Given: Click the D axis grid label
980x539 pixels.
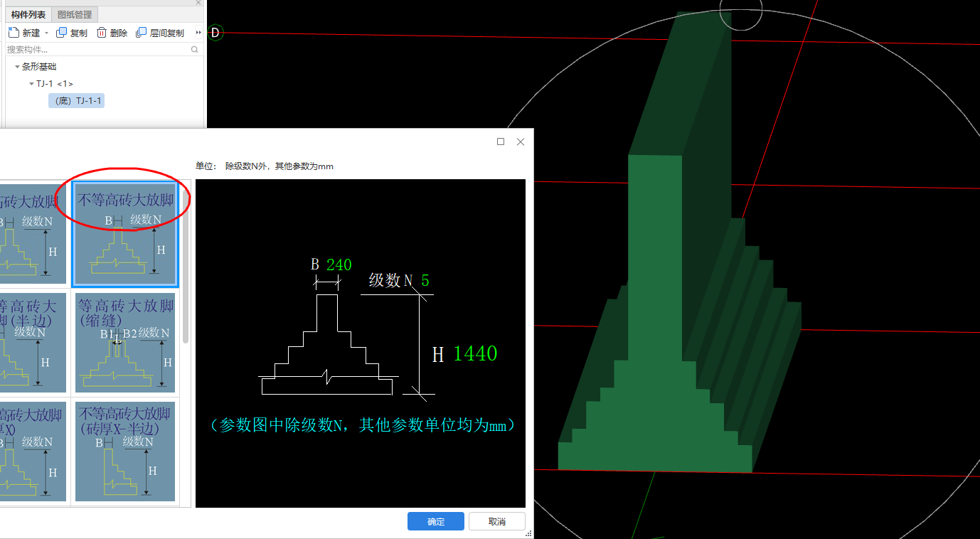Looking at the screenshot, I should [215, 33].
